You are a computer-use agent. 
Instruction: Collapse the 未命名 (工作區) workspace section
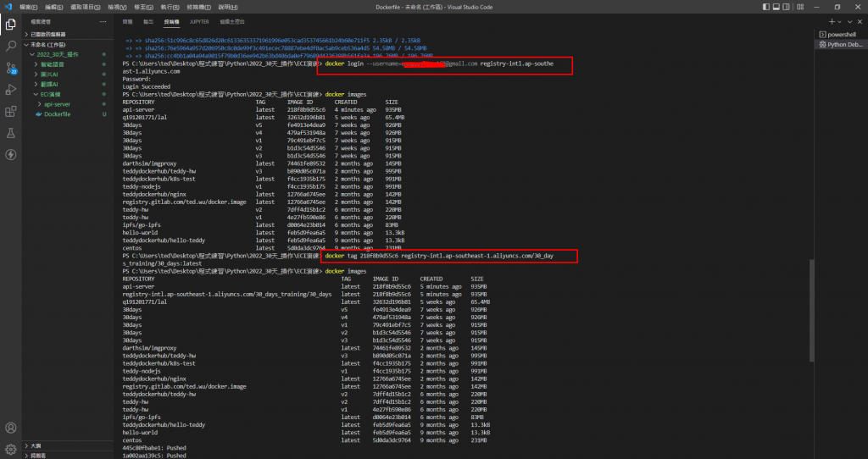coord(69,44)
